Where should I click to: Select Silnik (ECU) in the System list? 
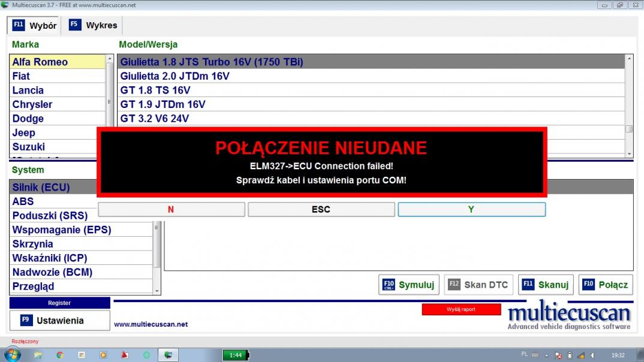pos(53,187)
